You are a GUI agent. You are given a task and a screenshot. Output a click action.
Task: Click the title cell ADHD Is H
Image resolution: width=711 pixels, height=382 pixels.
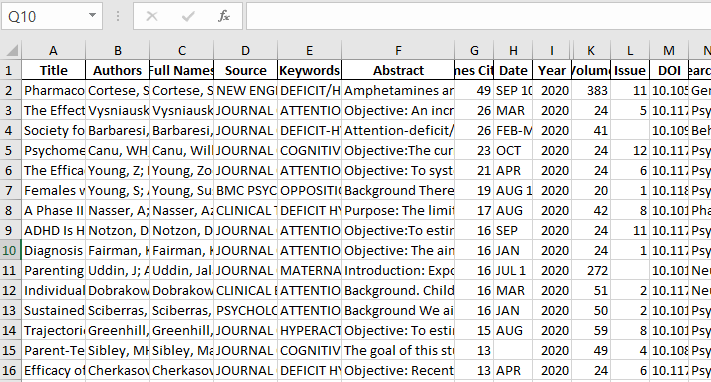point(54,230)
